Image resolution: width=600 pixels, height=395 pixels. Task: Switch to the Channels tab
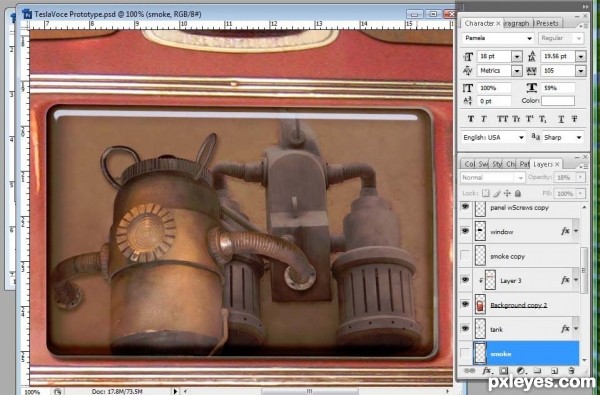point(510,164)
